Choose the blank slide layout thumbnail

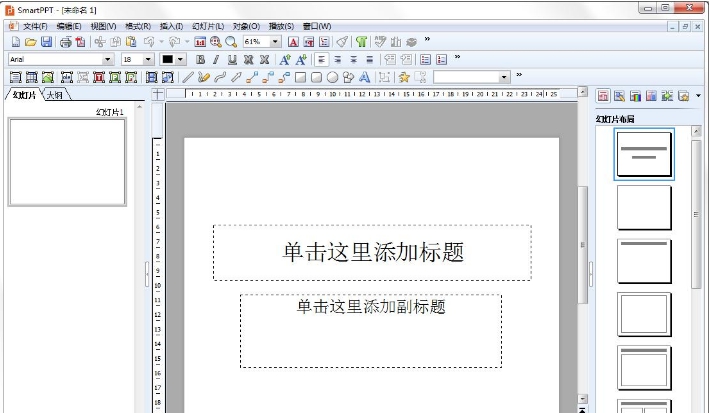pos(644,208)
